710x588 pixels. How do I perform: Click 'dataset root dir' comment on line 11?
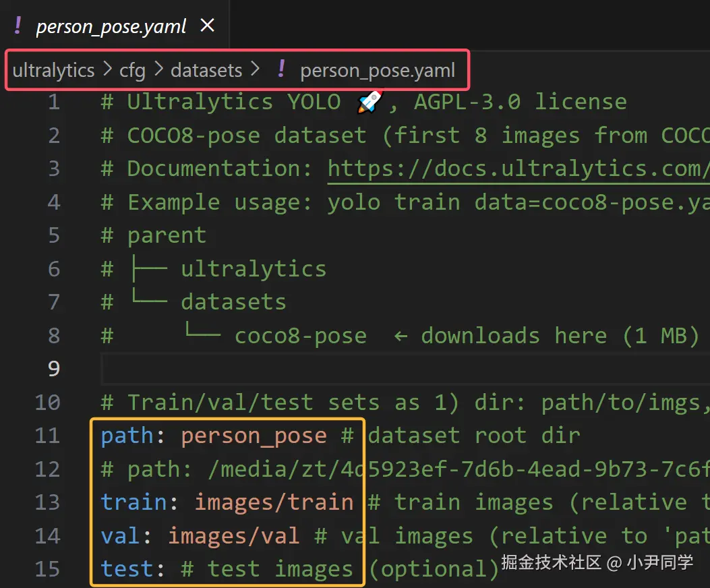[473, 436]
